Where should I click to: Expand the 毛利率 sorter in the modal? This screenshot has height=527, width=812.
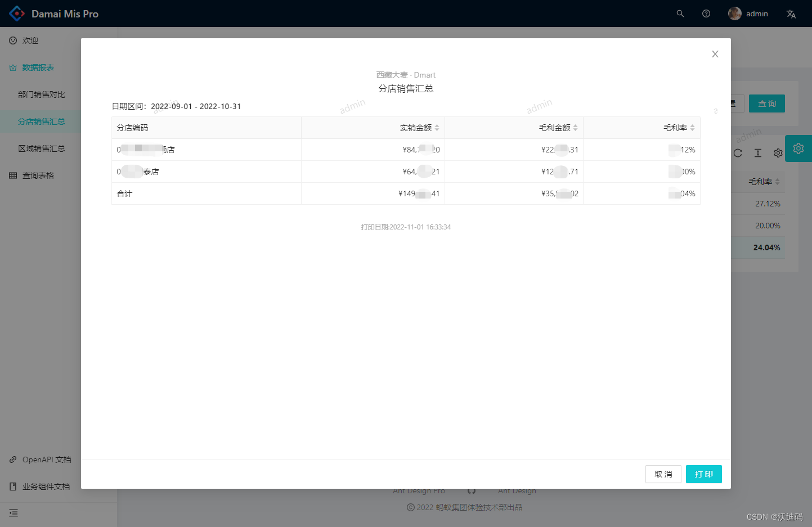(693, 128)
